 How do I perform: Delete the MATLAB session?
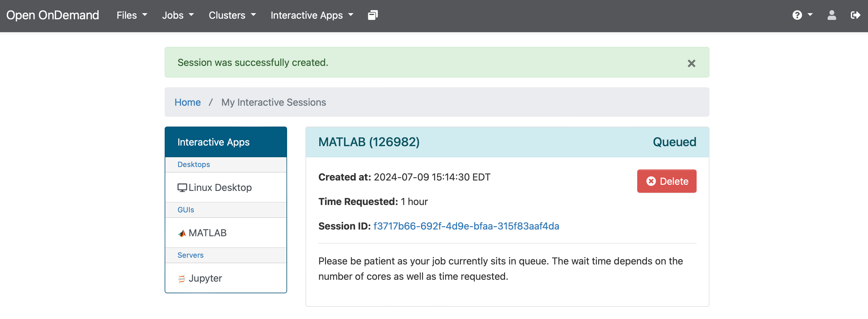pos(667,181)
